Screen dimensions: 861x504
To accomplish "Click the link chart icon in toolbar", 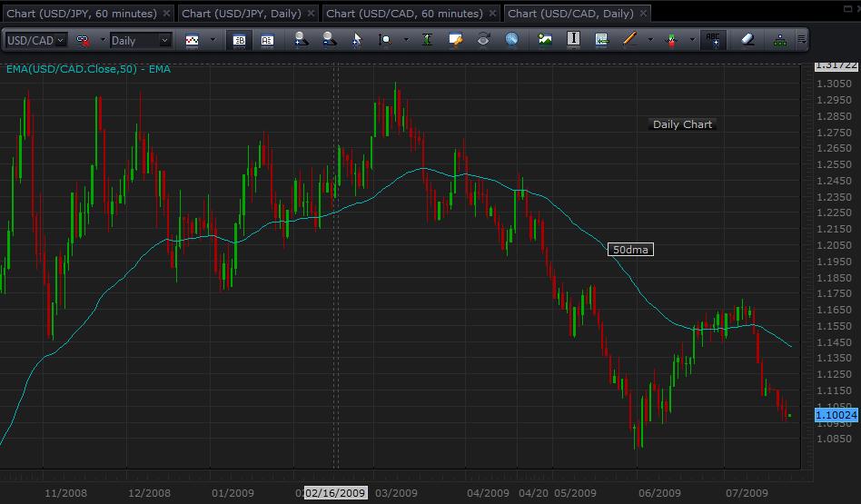I will tap(83, 40).
